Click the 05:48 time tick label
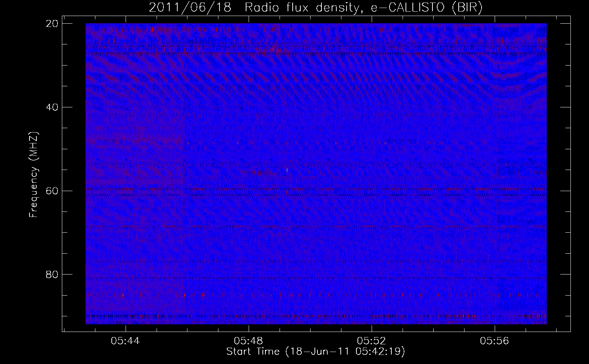 pyautogui.click(x=249, y=341)
